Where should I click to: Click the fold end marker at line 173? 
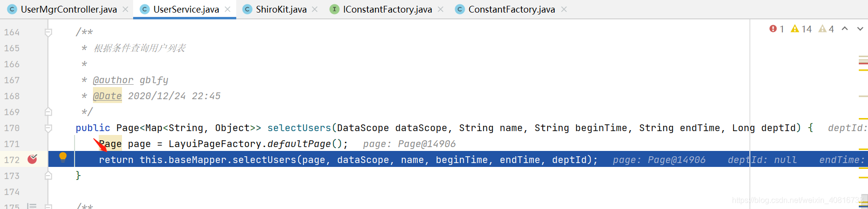click(x=48, y=176)
